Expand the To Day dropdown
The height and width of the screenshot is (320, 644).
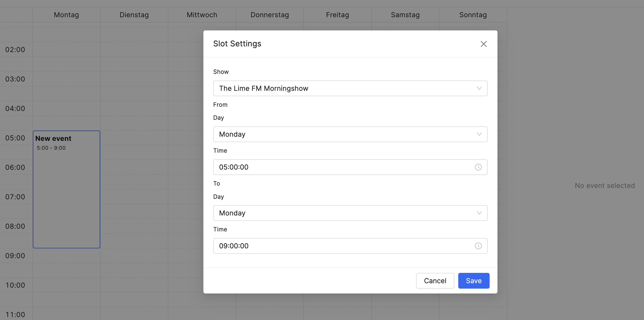(x=350, y=213)
